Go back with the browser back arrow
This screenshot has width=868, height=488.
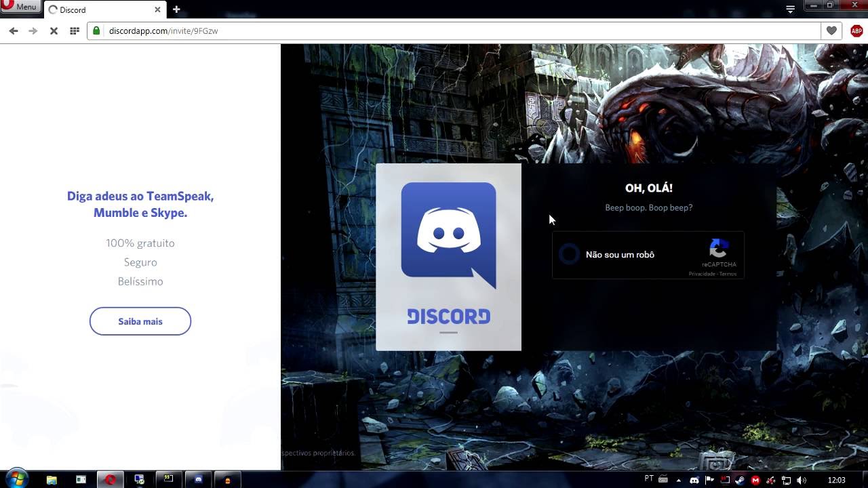[x=14, y=30]
